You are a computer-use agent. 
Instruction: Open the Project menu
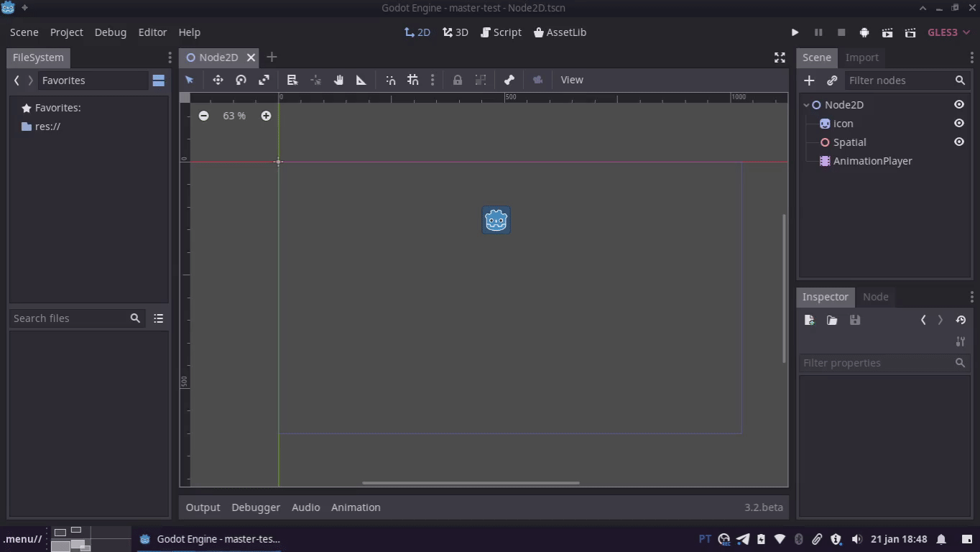(67, 32)
